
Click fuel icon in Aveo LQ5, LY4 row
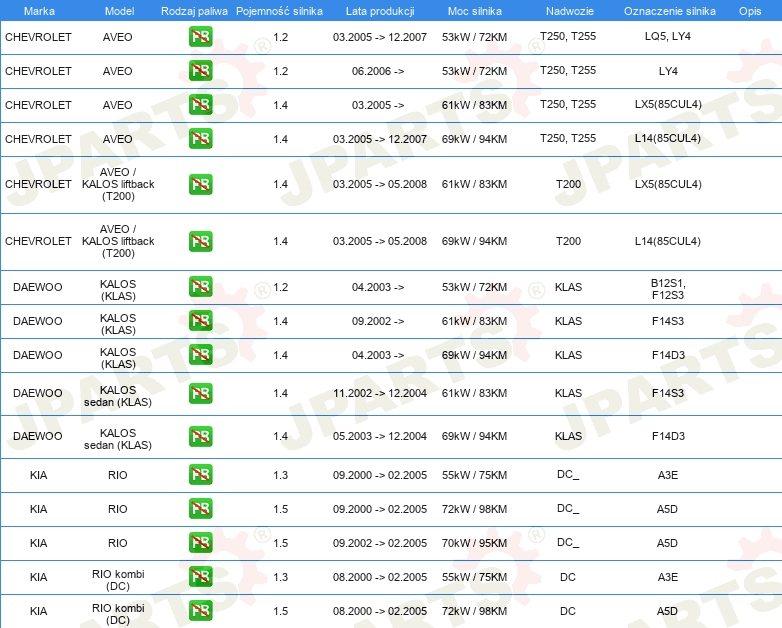point(200,37)
